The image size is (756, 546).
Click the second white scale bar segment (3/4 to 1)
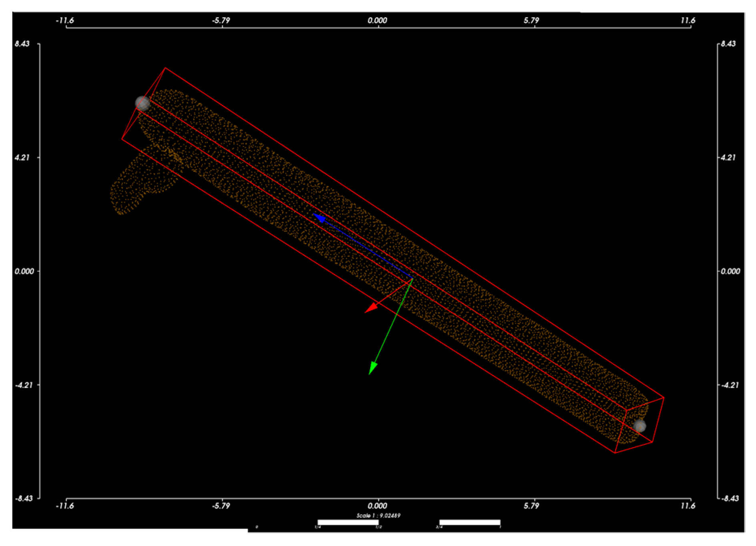469,522
